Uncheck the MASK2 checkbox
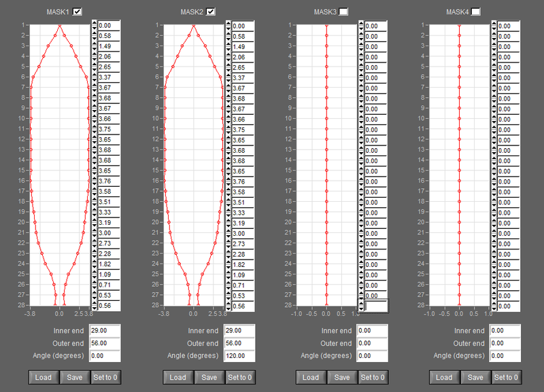Screen dimensions: 544x392 click(211, 12)
